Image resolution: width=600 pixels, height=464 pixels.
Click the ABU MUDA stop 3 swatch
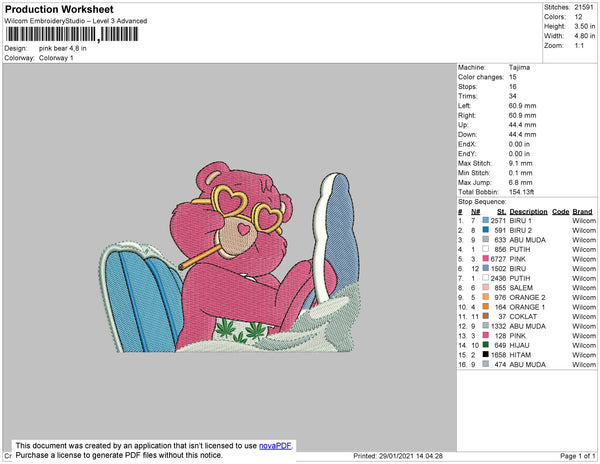point(486,239)
